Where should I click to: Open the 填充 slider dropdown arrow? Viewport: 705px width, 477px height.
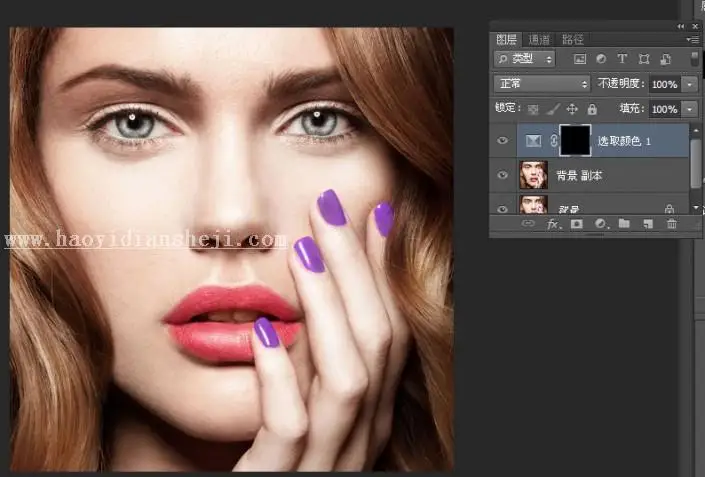click(x=689, y=109)
